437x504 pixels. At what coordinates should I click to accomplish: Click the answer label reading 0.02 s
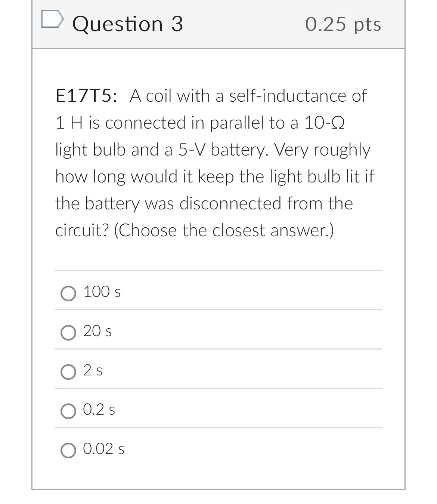pos(104,449)
